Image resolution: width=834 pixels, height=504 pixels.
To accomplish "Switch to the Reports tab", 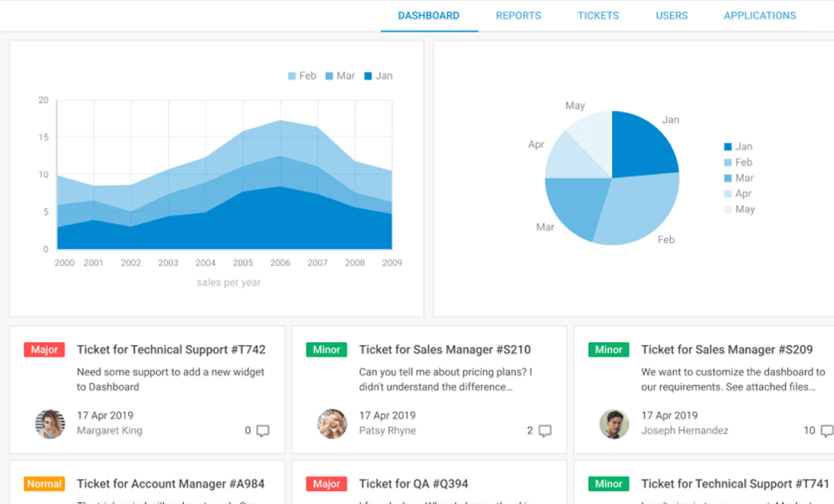I will click(x=519, y=16).
